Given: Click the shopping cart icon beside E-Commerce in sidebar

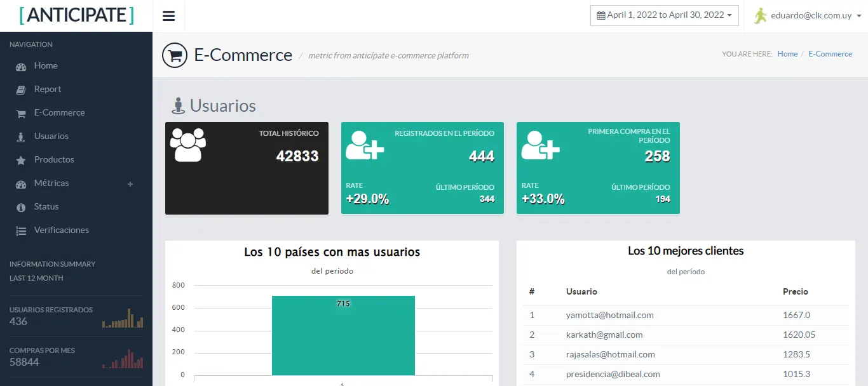Looking at the screenshot, I should pyautogui.click(x=21, y=113).
